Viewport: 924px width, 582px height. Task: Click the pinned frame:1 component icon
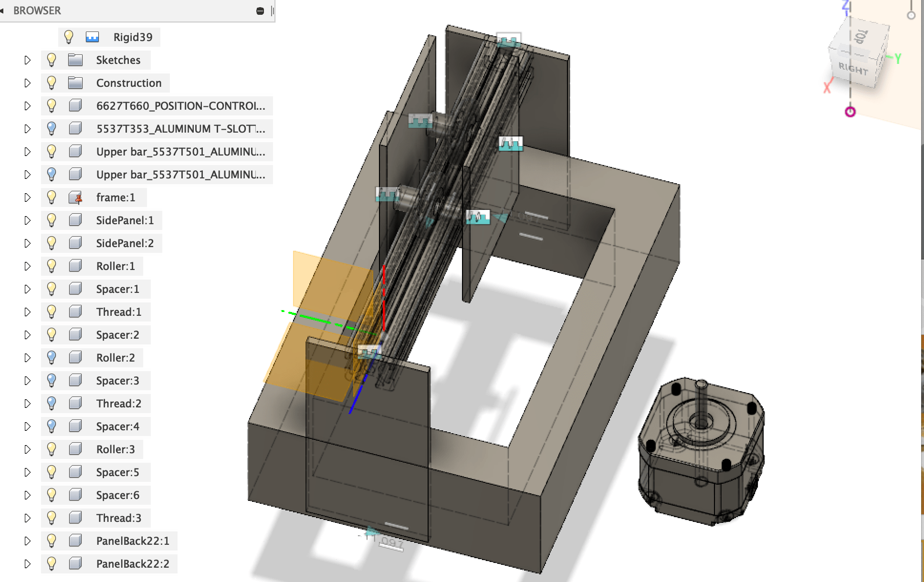[x=75, y=197]
